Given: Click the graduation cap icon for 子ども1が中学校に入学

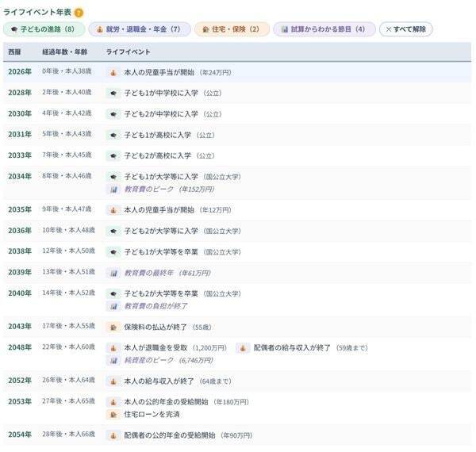Looking at the screenshot, I should 113,93.
